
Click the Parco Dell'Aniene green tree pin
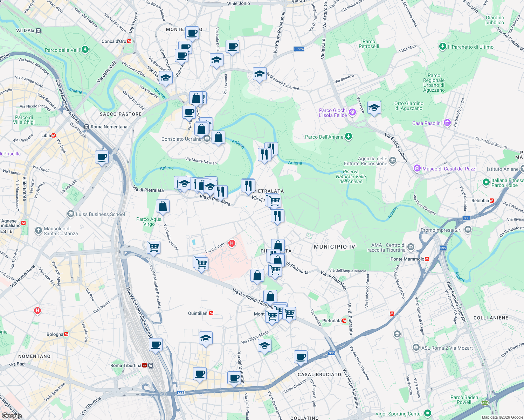348,136
